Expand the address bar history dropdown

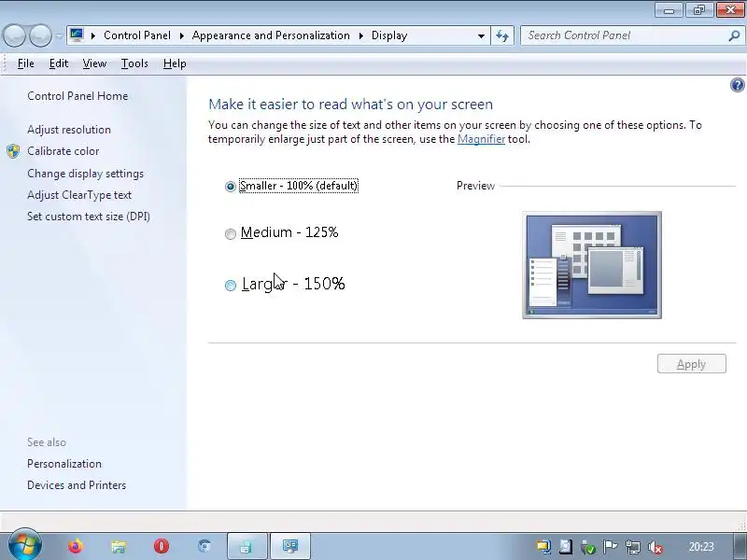coord(481,36)
